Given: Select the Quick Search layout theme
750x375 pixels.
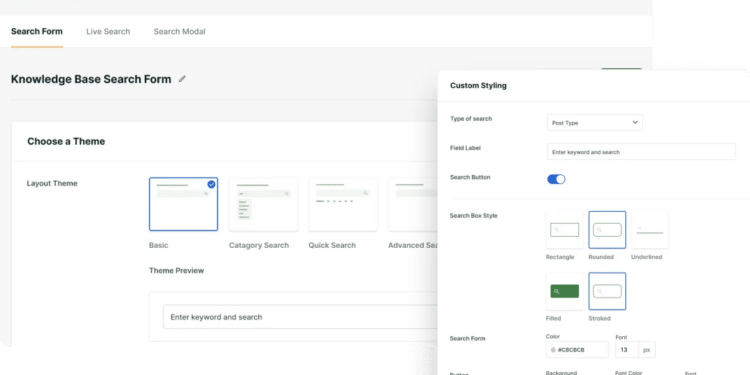Looking at the screenshot, I should (342, 205).
